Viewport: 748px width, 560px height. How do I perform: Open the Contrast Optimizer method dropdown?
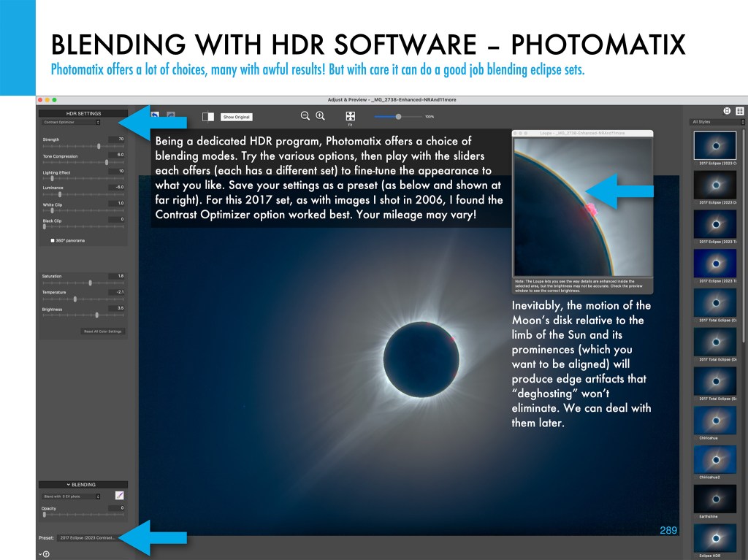[72, 122]
